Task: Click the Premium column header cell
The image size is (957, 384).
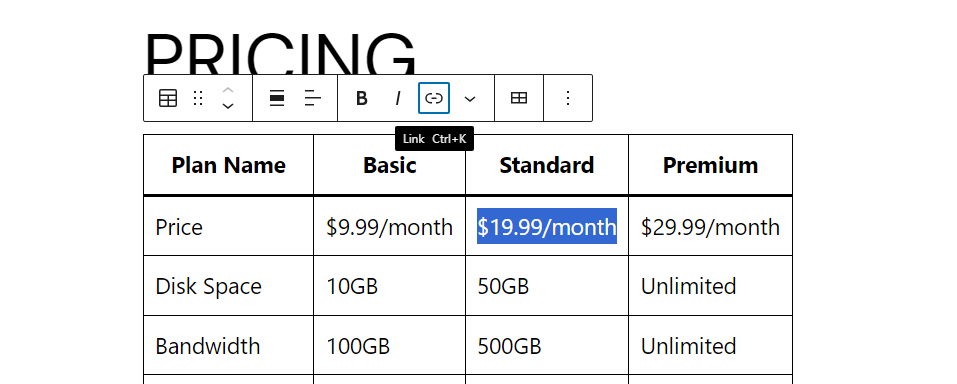Action: (x=710, y=165)
